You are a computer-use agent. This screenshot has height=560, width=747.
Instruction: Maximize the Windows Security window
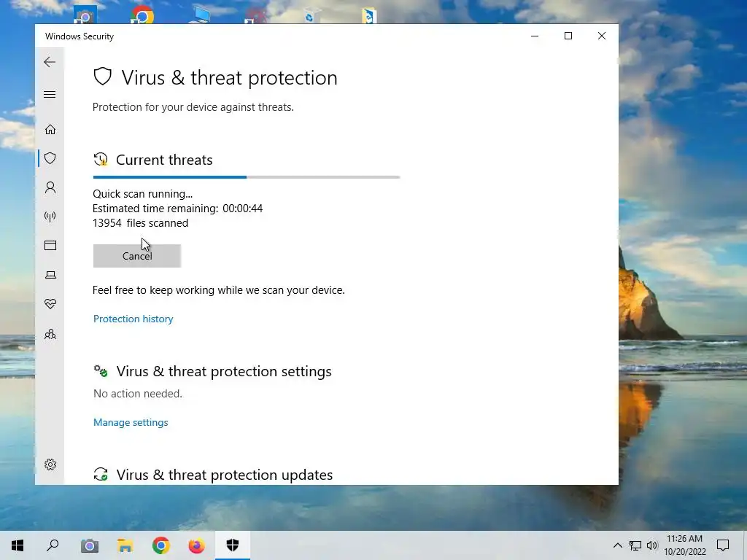(x=568, y=36)
